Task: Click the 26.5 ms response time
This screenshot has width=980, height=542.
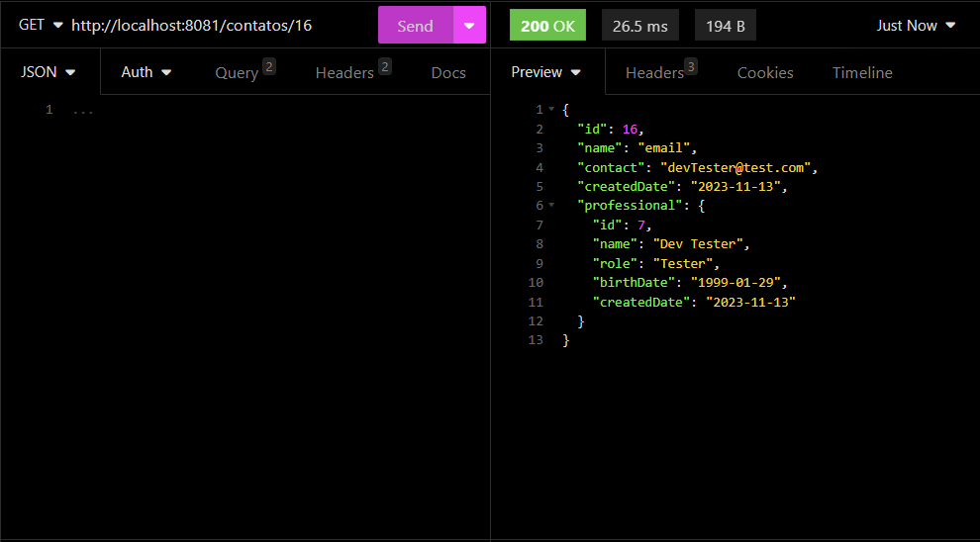Action: pyautogui.click(x=640, y=26)
